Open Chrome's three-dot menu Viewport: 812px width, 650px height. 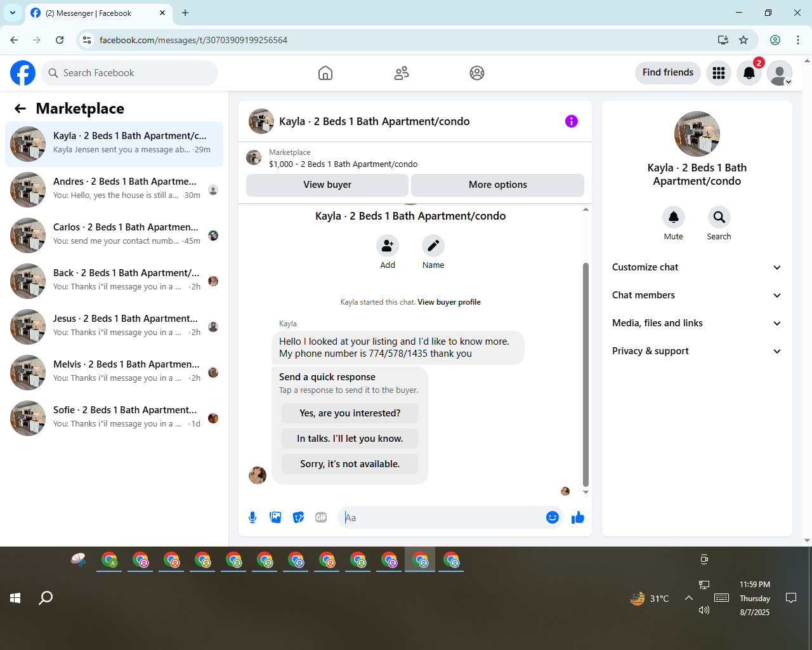pos(798,40)
